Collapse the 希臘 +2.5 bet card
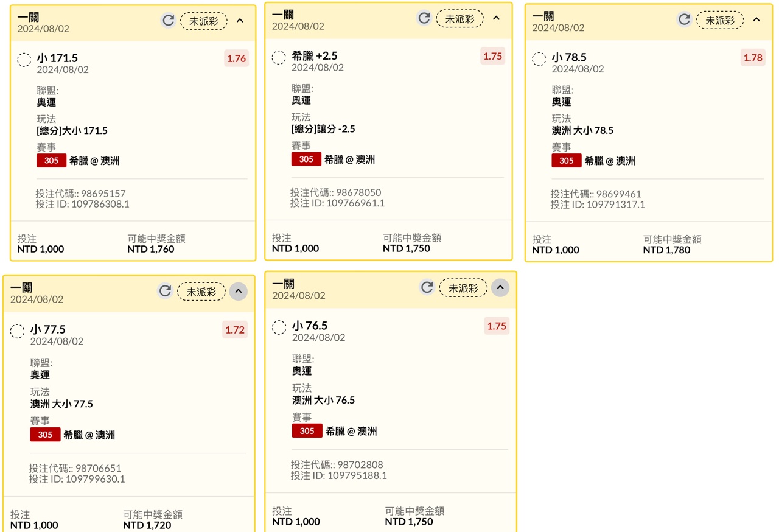Viewport: 779px width, 532px height. click(x=496, y=18)
